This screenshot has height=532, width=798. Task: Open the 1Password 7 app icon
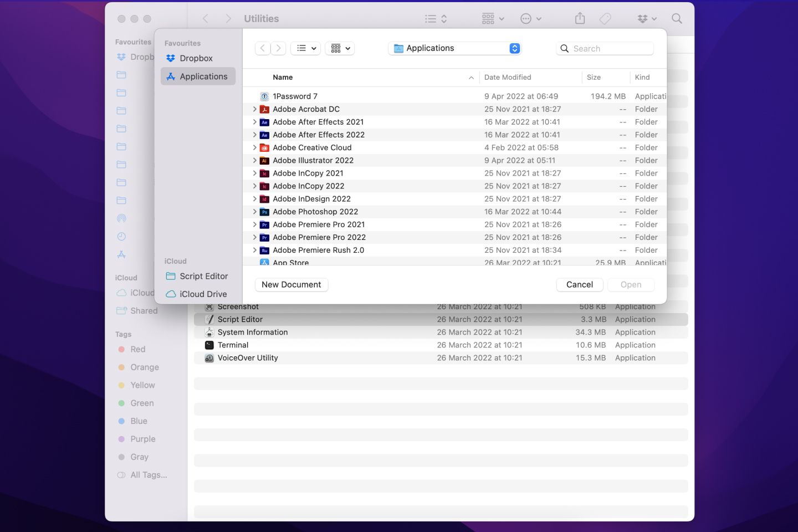point(264,96)
